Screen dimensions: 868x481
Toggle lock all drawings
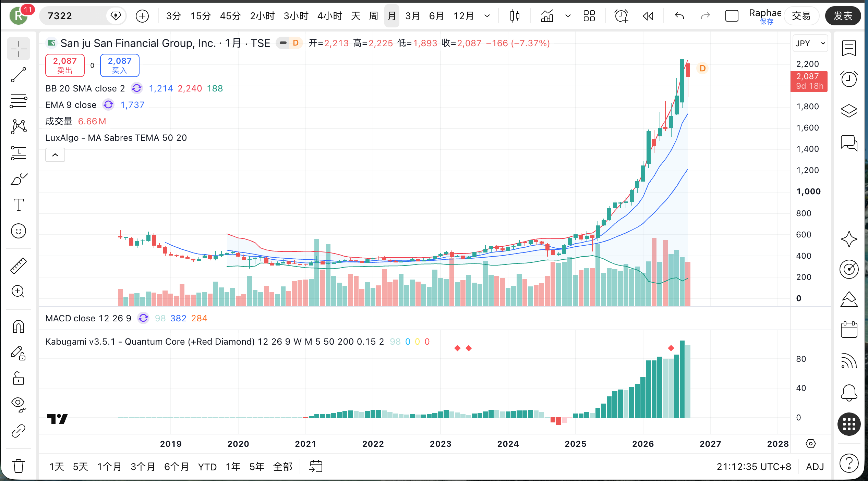pos(19,379)
